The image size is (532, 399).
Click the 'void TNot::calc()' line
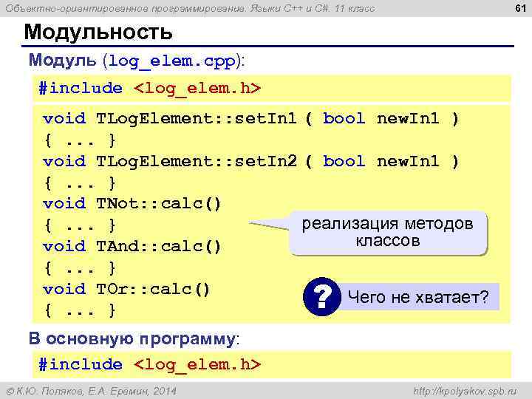click(132, 204)
